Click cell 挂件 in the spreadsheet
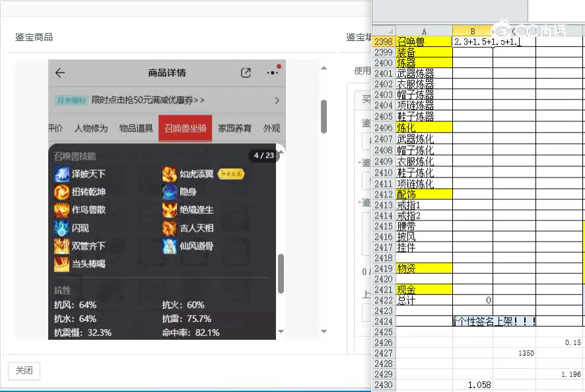 (x=424, y=247)
